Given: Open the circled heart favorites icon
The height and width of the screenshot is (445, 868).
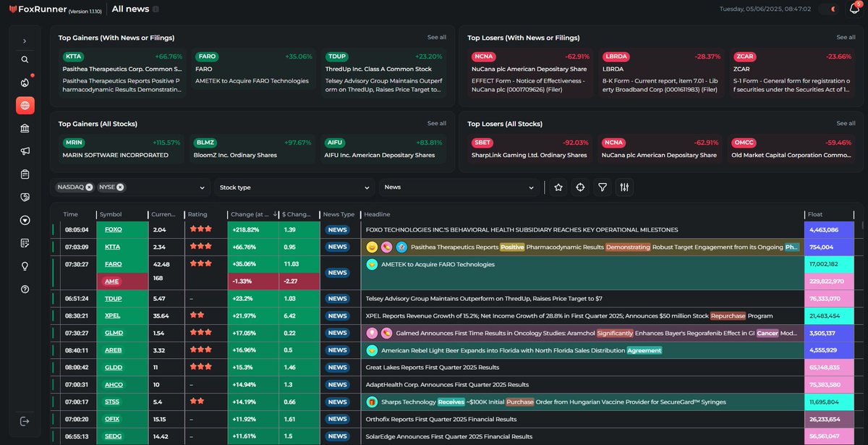Looking at the screenshot, I should tap(25, 220).
